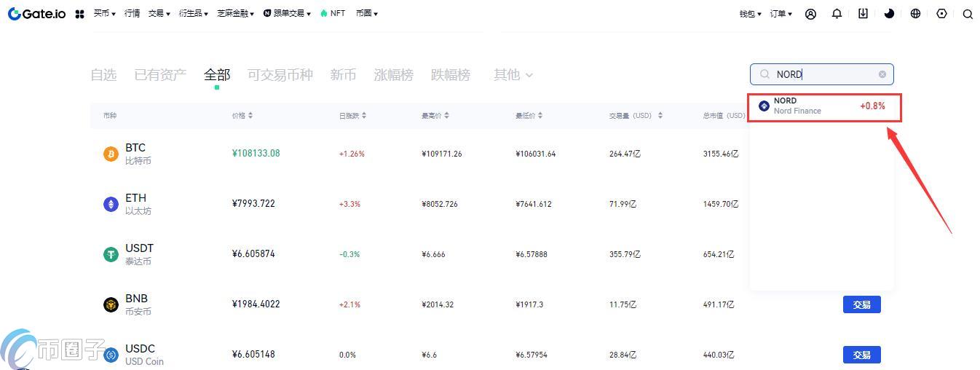
Task: Open the BTC 比特币 coin name
Action: pyautogui.click(x=138, y=154)
